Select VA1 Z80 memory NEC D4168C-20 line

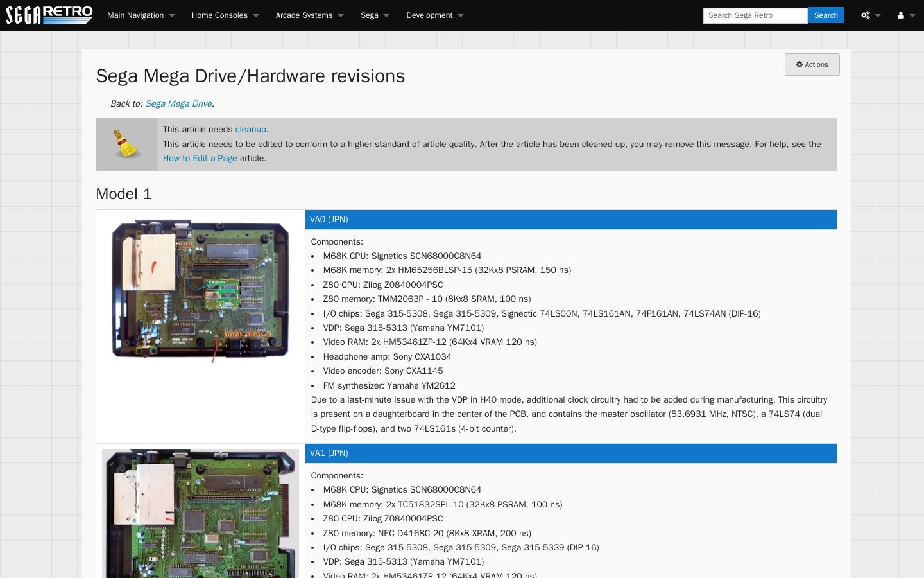coord(427,533)
